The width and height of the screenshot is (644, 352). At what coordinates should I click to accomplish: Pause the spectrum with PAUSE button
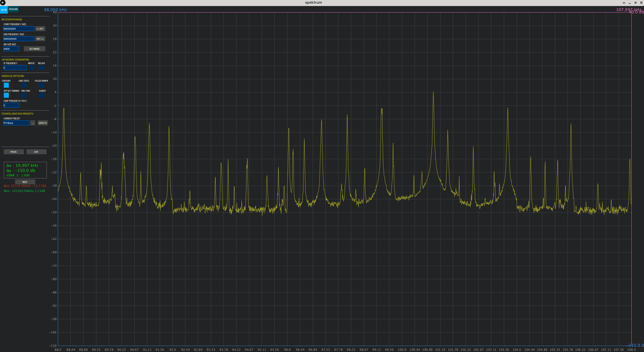[x=14, y=152]
